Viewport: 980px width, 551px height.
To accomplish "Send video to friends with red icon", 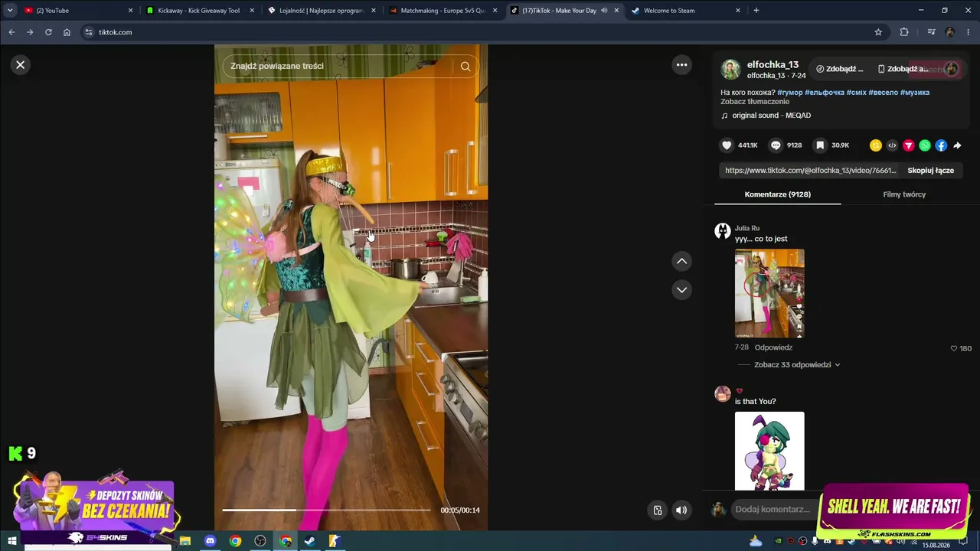I will 909,145.
